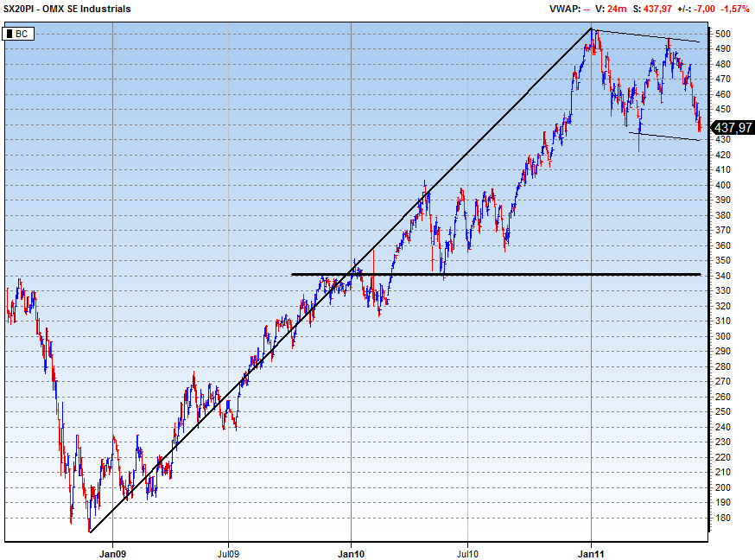Select the BC series legend box

pyautogui.click(x=18, y=35)
